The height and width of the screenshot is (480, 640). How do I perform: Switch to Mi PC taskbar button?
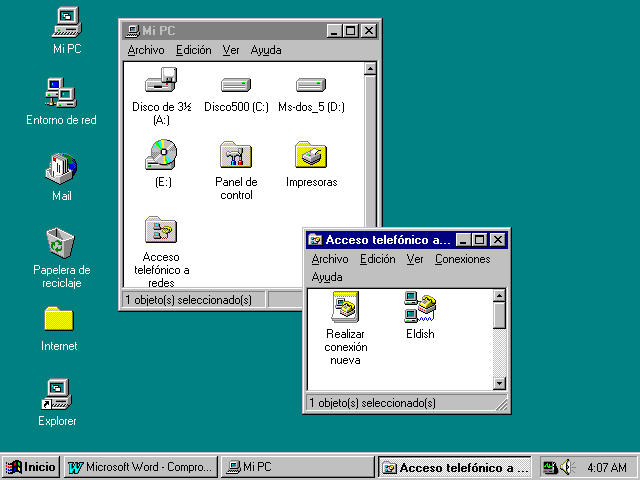pyautogui.click(x=298, y=467)
